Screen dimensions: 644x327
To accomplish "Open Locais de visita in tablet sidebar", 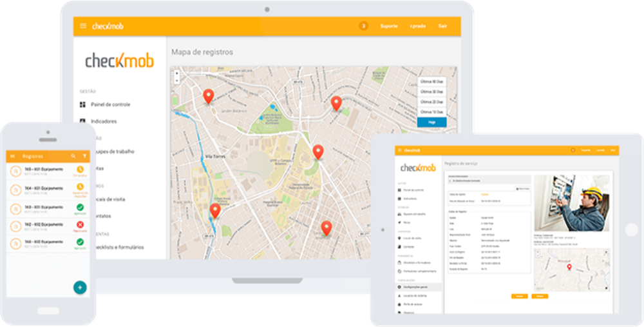I will [x=412, y=238].
